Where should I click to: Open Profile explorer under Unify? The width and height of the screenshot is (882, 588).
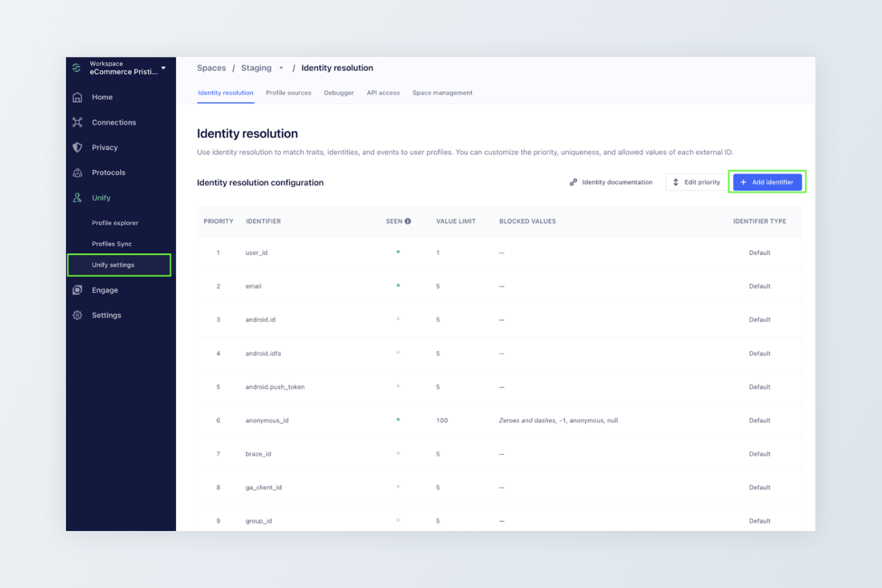pos(115,223)
